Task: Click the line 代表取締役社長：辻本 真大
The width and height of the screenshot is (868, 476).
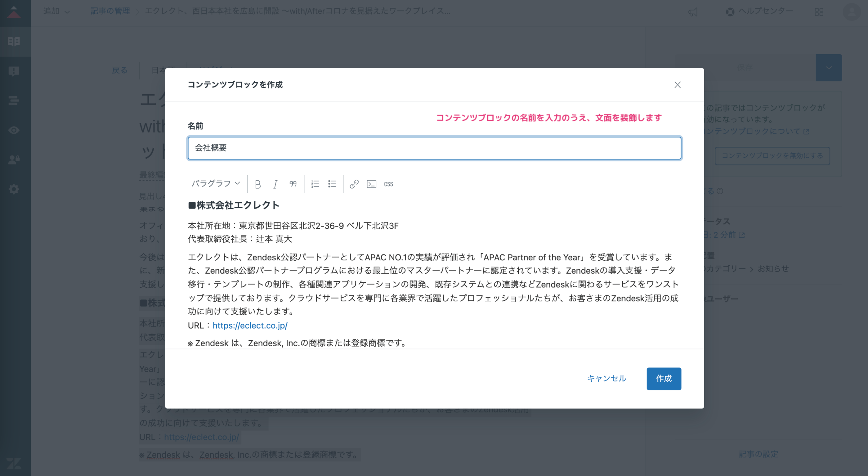Action: click(240, 239)
